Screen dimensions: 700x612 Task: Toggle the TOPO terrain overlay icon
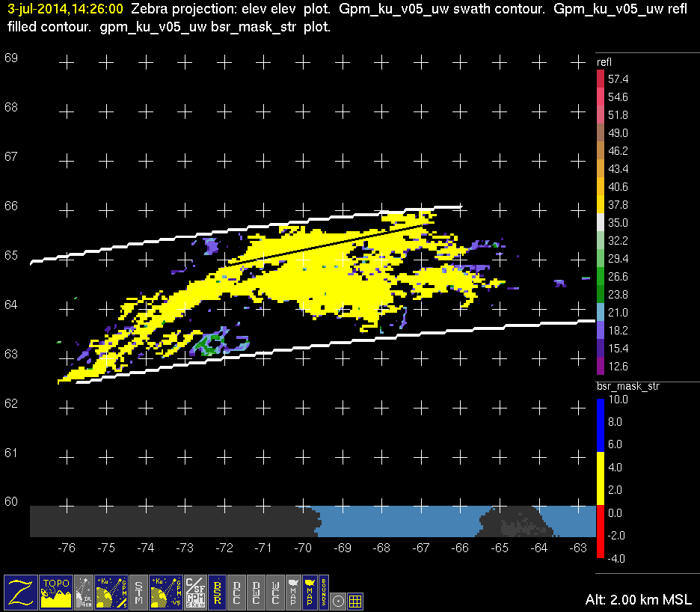tap(57, 592)
